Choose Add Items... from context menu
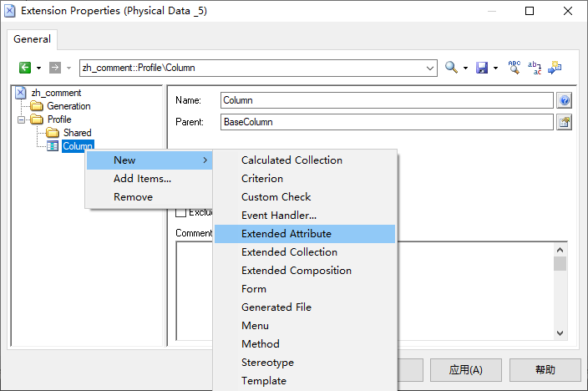The width and height of the screenshot is (588, 391). pos(150,179)
